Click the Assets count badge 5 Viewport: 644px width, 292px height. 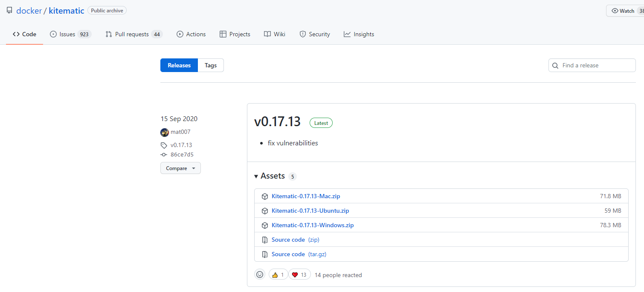click(x=292, y=176)
